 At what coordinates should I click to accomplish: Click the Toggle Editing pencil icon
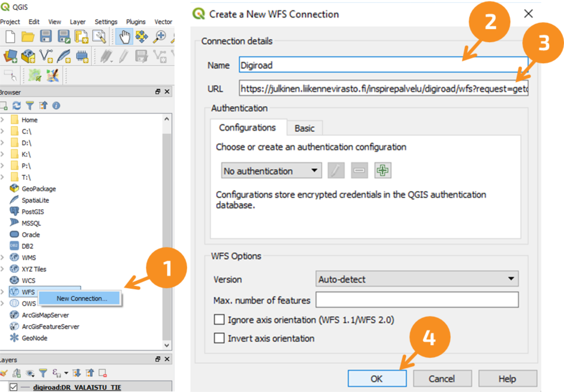[124, 56]
